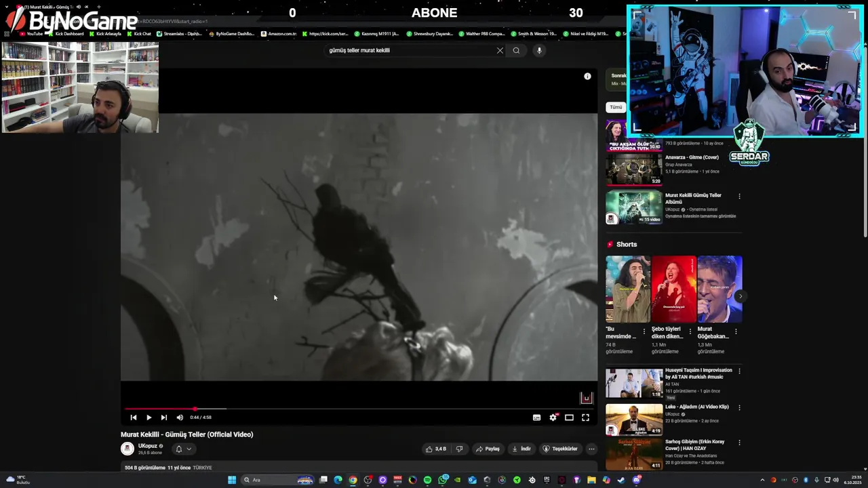The height and width of the screenshot is (488, 868).
Task: Clear the search box text
Action: click(x=500, y=50)
